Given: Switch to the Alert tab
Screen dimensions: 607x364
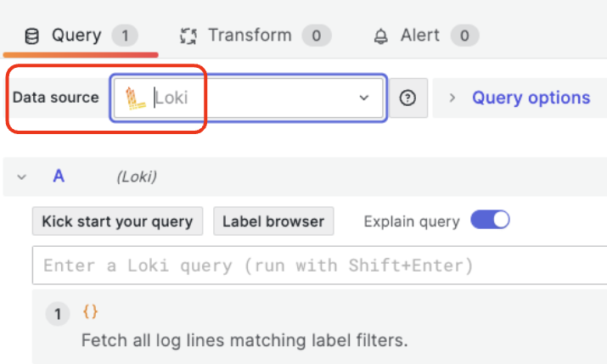Looking at the screenshot, I should click(x=420, y=36).
